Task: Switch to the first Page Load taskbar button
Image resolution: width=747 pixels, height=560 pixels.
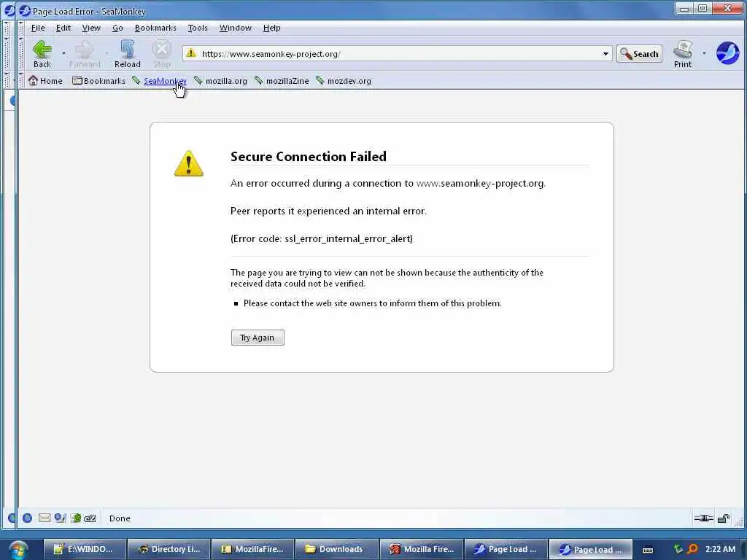Action: coord(506,550)
